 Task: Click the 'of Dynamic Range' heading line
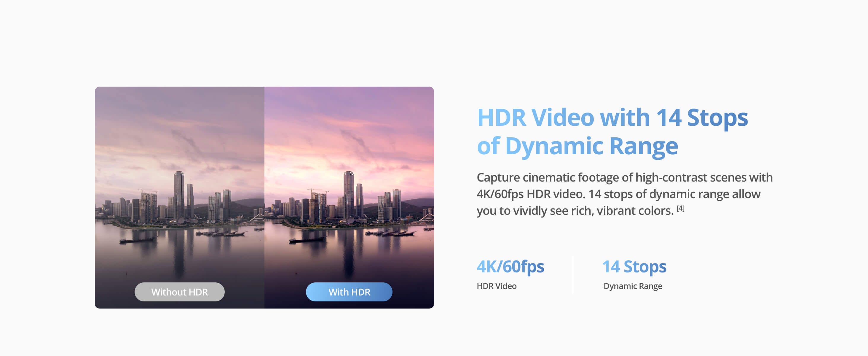click(577, 146)
